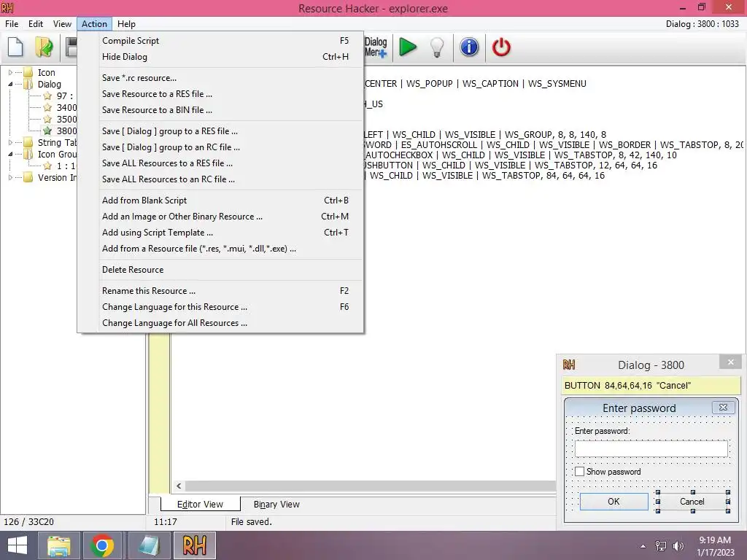The height and width of the screenshot is (560, 747).
Task: Expand the Version Info tree node
Action: pyautogui.click(x=10, y=178)
